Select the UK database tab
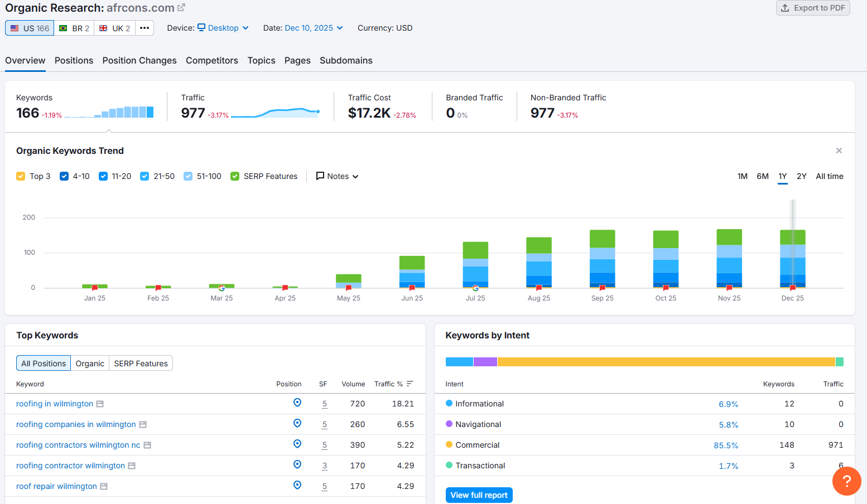Screen dimensions: 867x504 [x=114, y=27]
